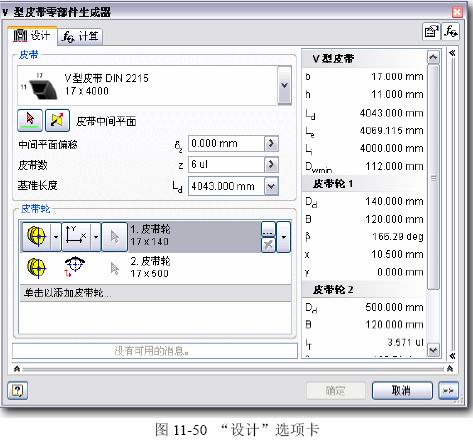Open the help button at bottom left
Viewport: 473px width, 441px height.
pos(17,390)
